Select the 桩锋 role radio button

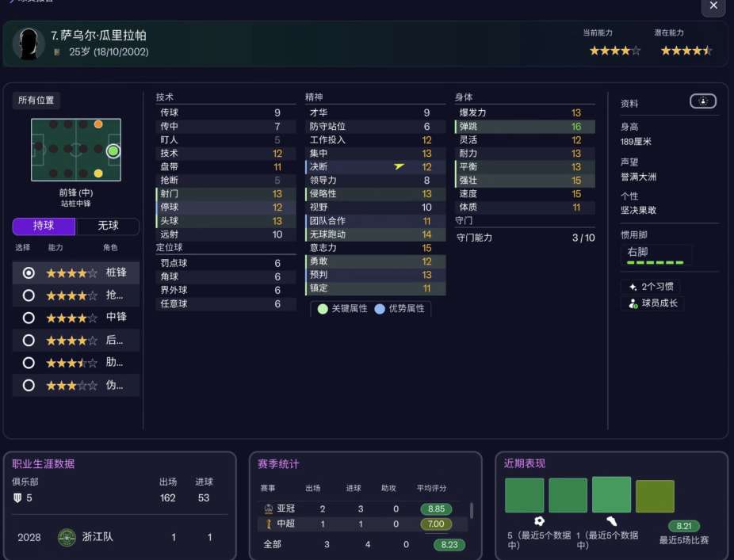click(x=29, y=272)
